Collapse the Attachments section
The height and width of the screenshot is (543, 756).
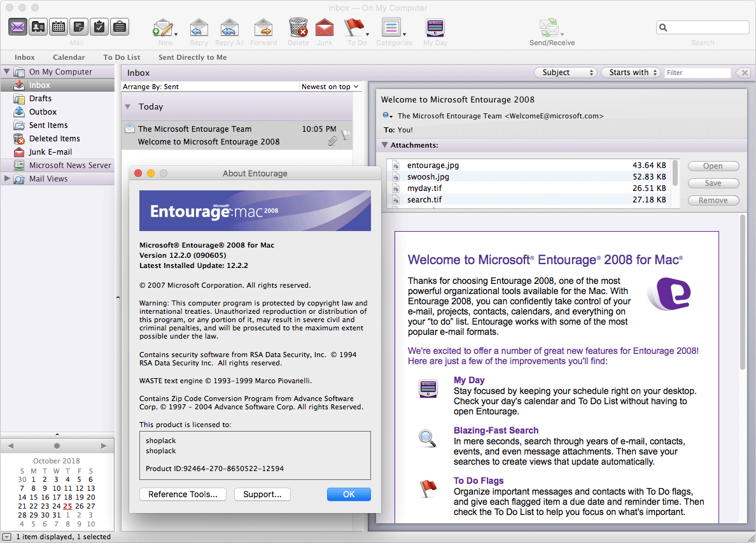pos(384,145)
